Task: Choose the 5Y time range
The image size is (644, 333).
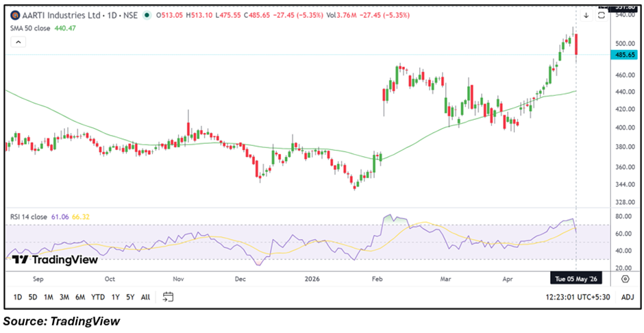Action: coord(130,297)
